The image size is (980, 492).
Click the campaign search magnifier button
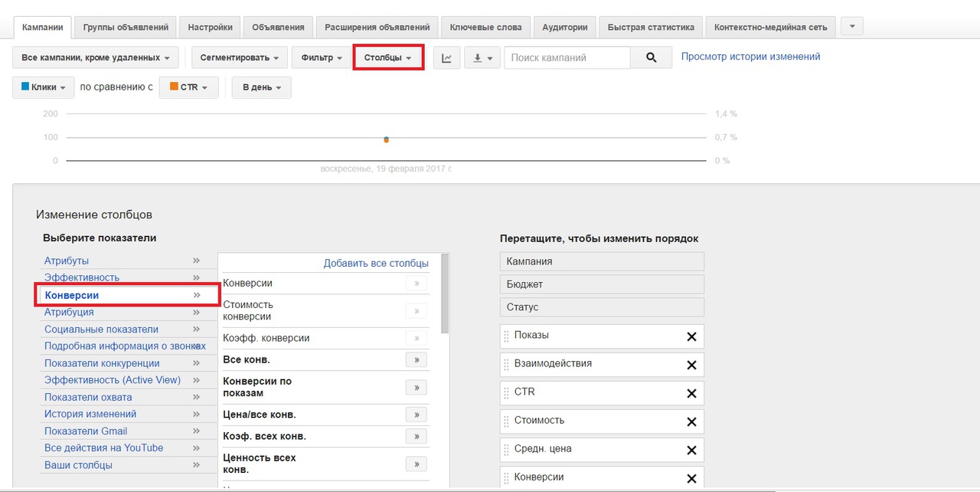coord(652,57)
